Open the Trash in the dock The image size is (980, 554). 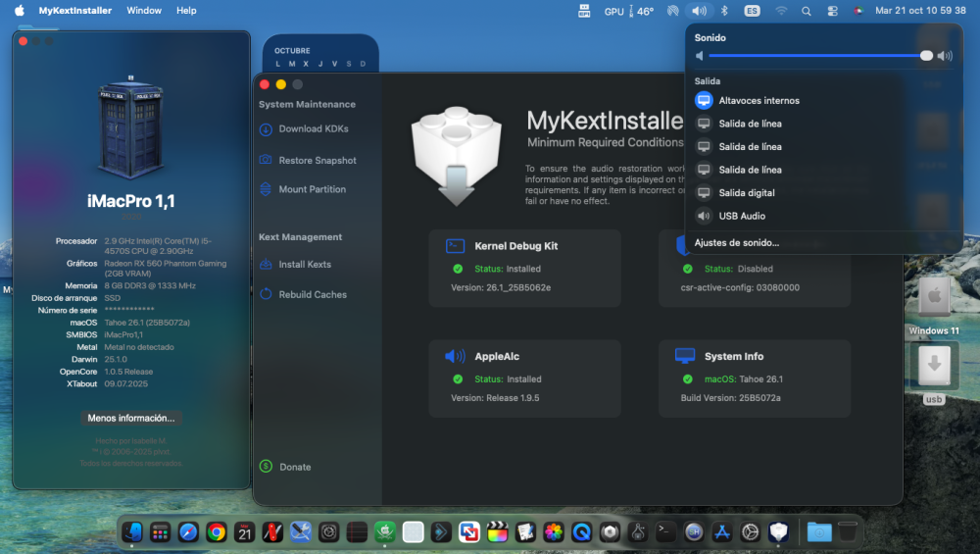pos(848,532)
